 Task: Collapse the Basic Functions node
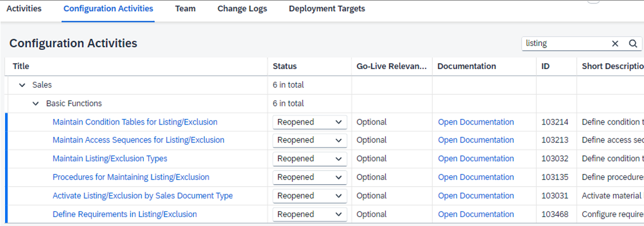click(36, 103)
